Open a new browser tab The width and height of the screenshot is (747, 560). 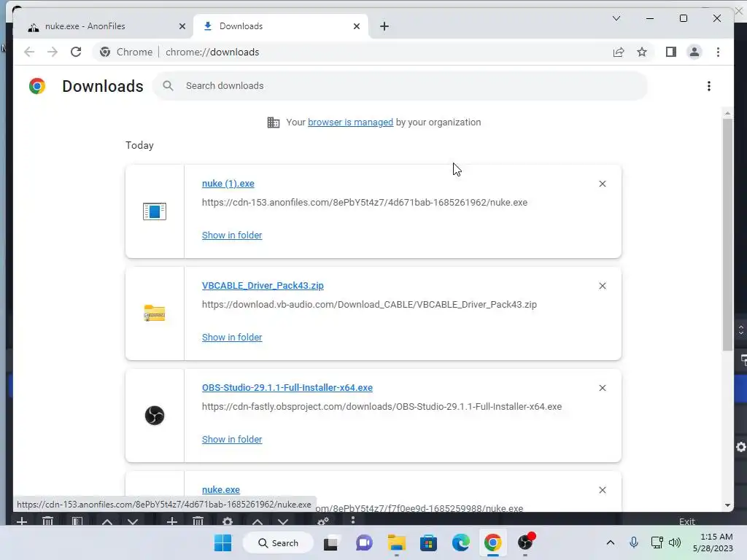[384, 26]
